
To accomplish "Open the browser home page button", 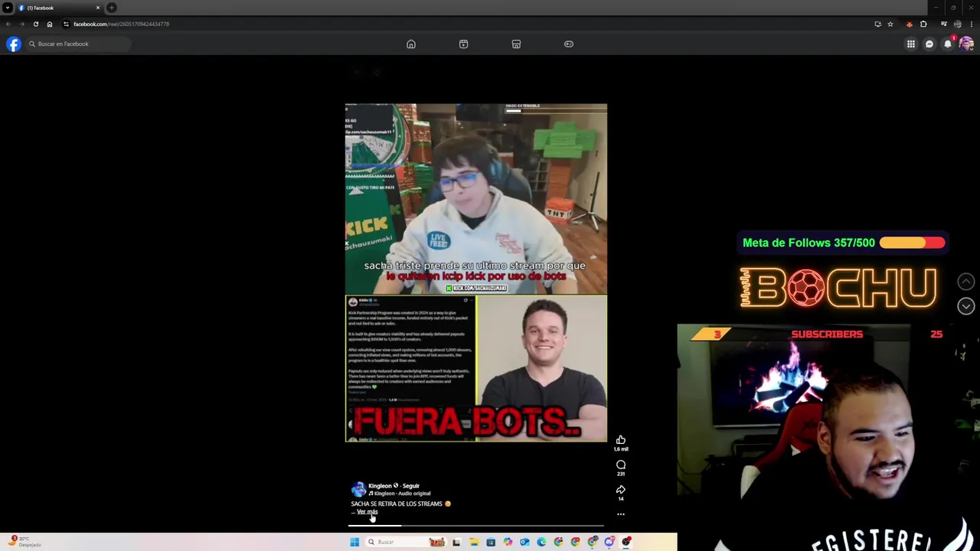I will [x=50, y=24].
